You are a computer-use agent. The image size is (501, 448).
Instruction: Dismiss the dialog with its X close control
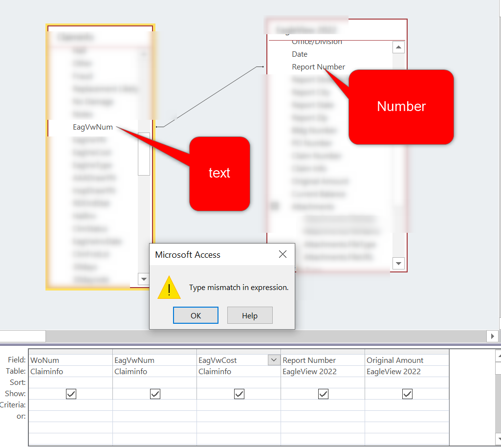(283, 254)
